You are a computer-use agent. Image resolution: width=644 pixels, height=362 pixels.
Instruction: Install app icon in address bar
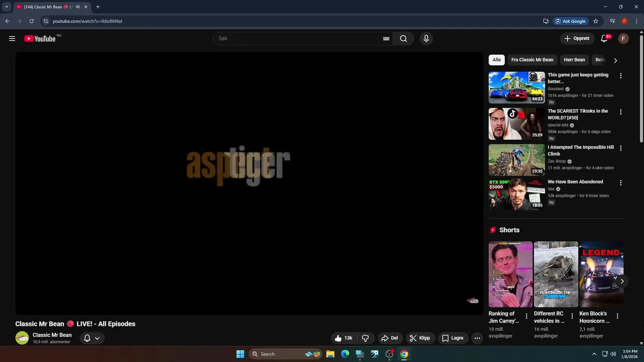click(546, 21)
